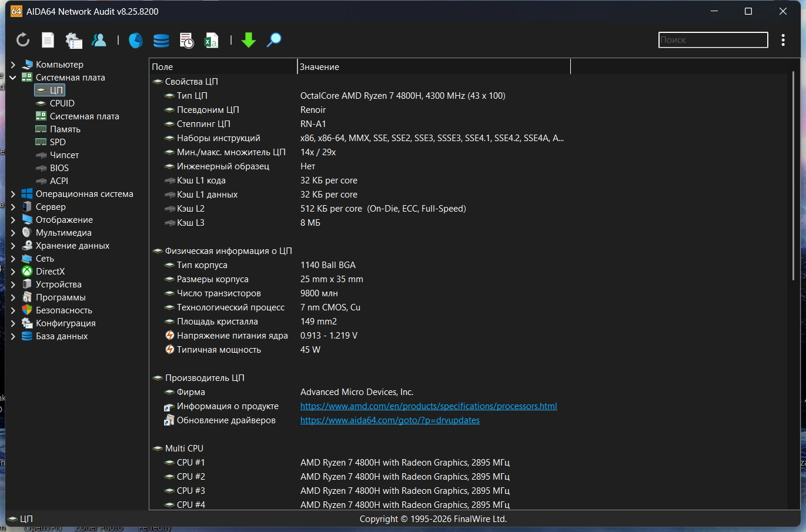The image size is (806, 532).
Task: Select the BIOS item in sidebar
Action: tap(59, 168)
